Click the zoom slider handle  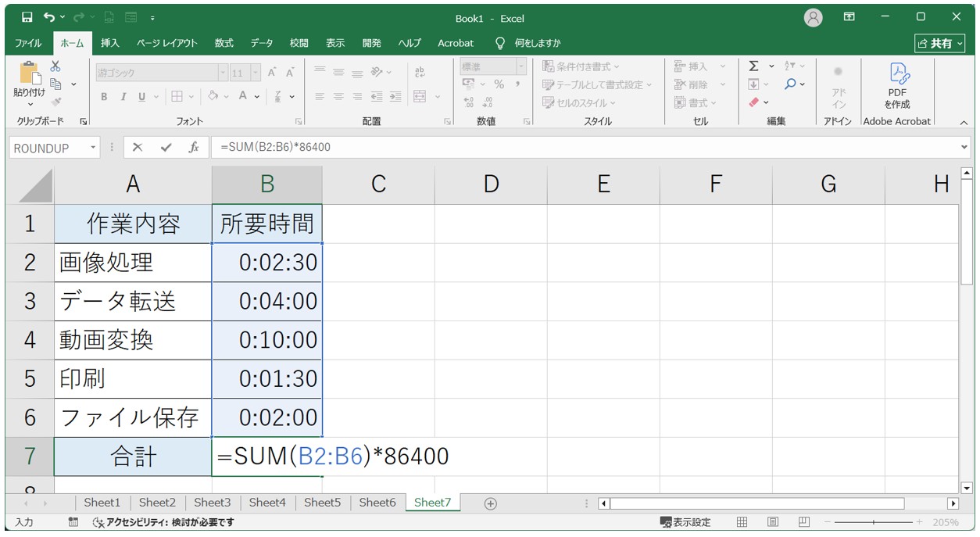[873, 522]
